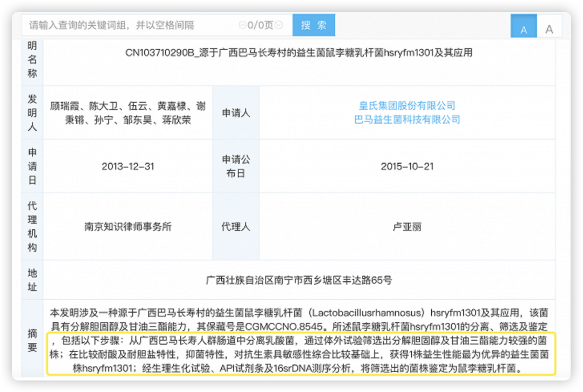Click the 0/0页 page counter
The width and height of the screenshot is (583, 392).
(x=260, y=25)
